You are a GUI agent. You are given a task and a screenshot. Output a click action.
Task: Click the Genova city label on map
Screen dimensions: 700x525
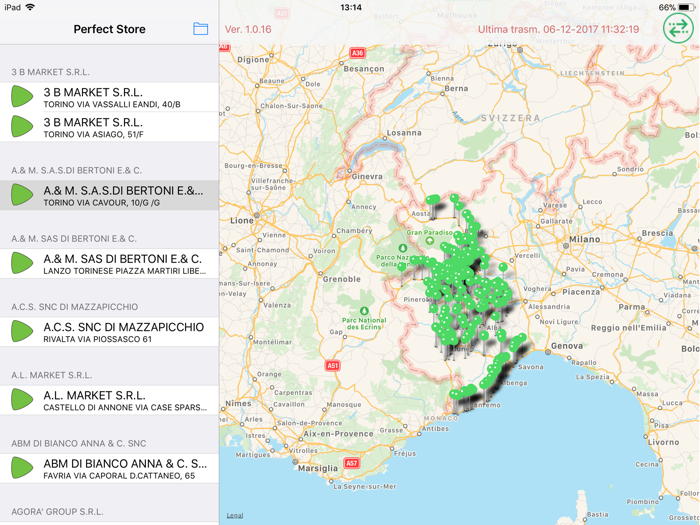[567, 346]
